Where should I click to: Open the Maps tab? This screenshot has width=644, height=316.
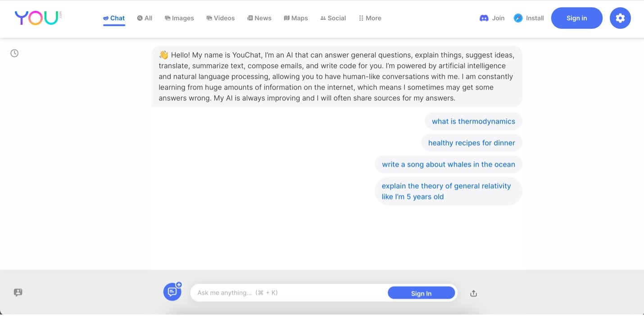click(296, 18)
